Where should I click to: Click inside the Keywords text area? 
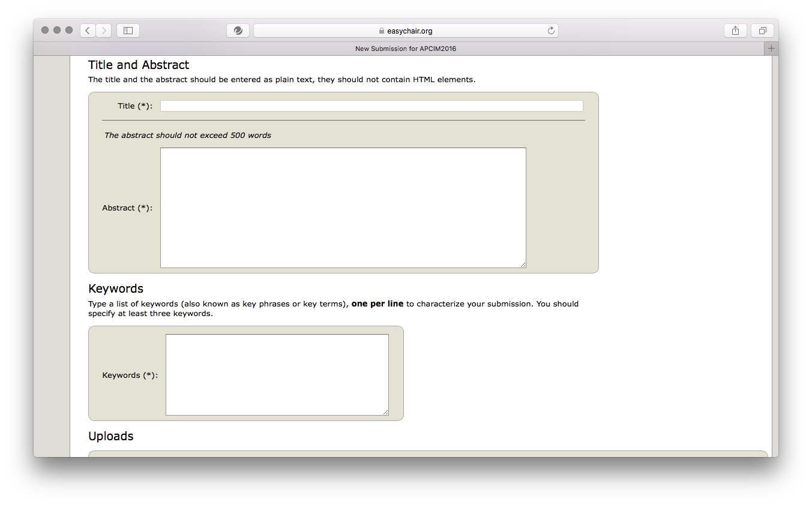click(277, 375)
